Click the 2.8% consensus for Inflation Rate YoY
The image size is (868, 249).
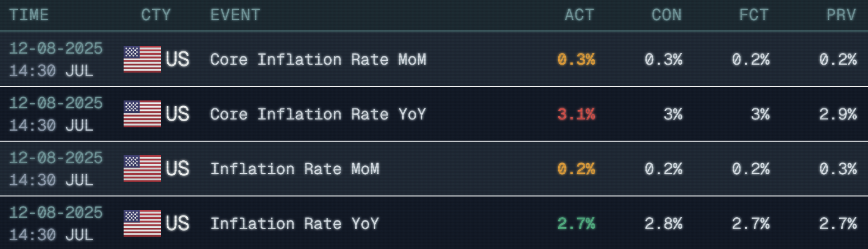(663, 223)
